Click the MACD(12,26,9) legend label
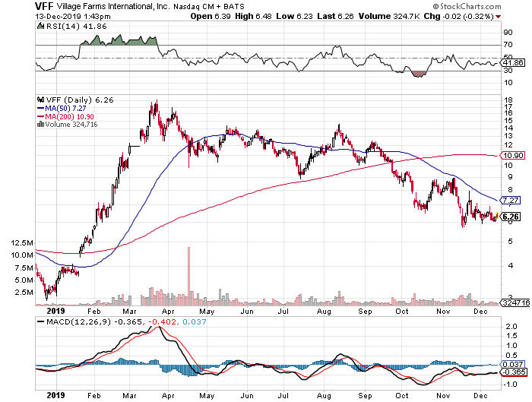Viewport: 532px width, 402px height. [78, 321]
